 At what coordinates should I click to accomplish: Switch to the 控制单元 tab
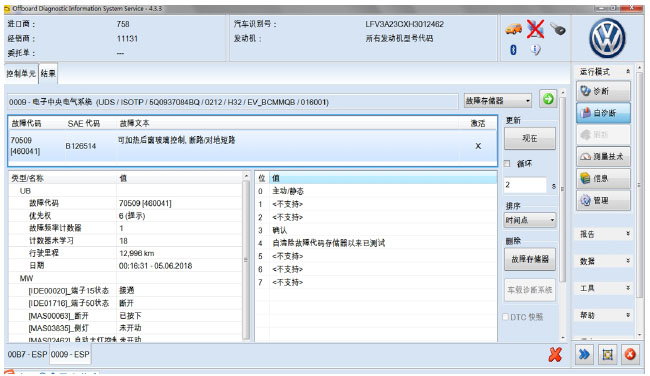(21, 73)
